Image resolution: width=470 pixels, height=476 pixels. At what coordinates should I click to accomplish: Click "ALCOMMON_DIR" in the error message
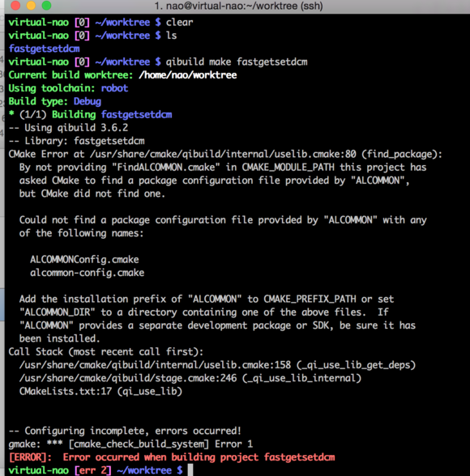[x=58, y=312]
